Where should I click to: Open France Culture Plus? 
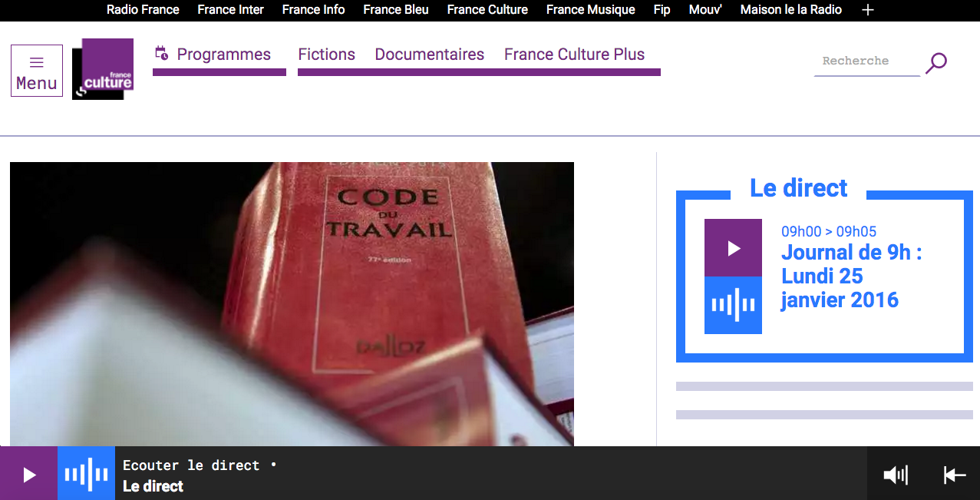point(574,55)
